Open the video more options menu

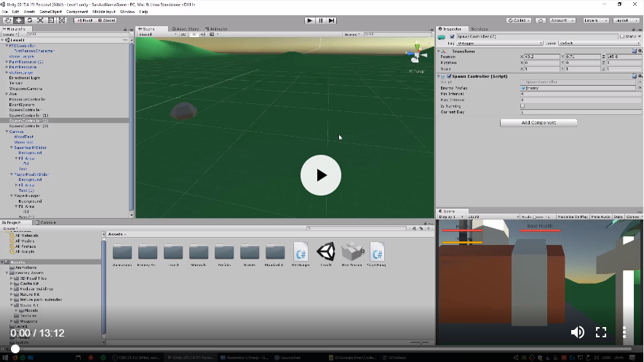(x=624, y=332)
